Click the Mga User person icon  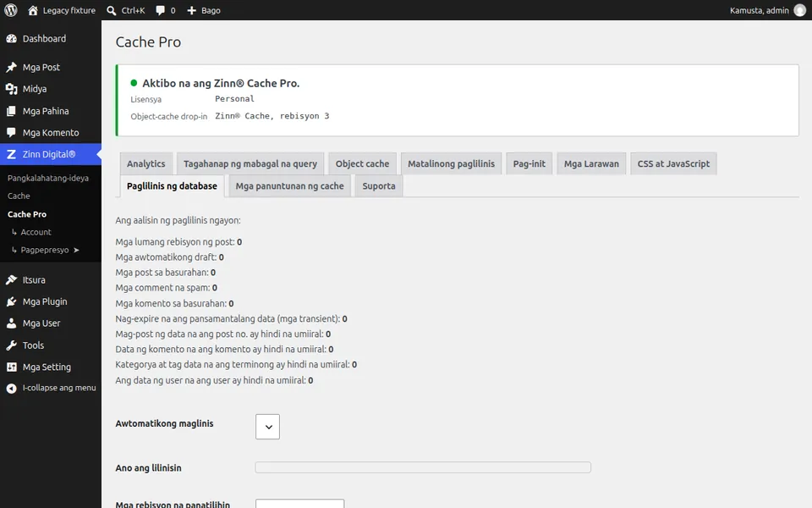click(11, 323)
